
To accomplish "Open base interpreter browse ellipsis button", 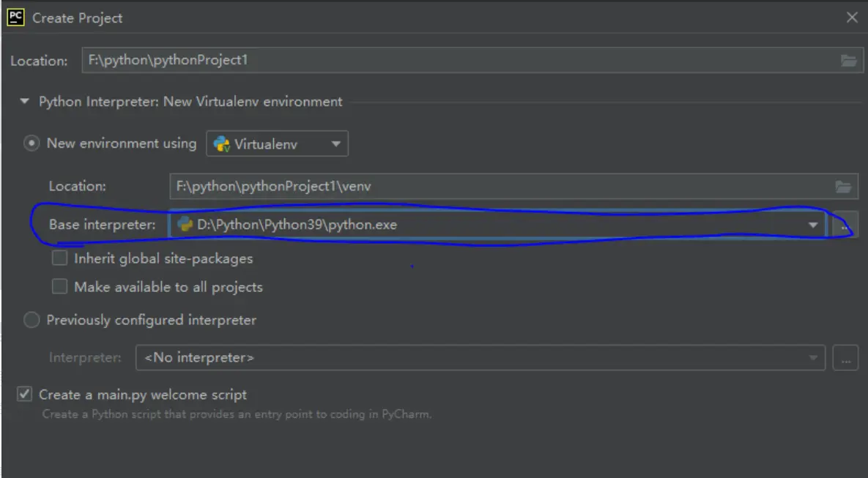I will tap(845, 225).
